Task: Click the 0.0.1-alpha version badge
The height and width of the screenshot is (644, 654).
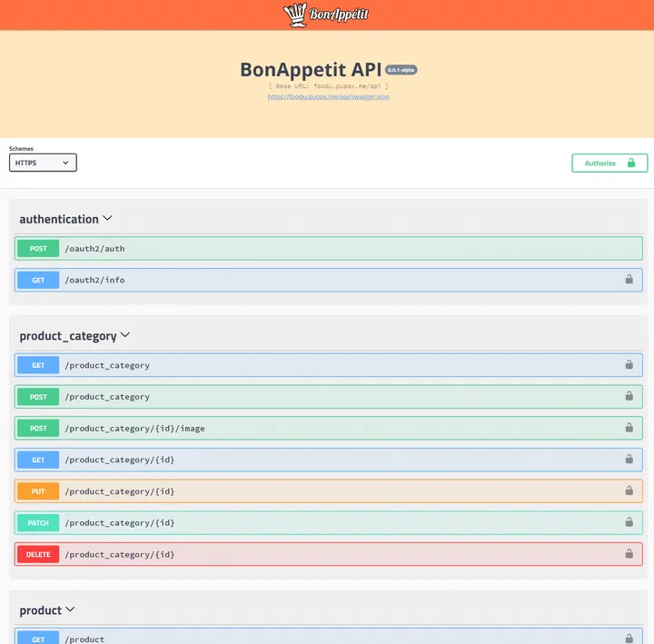Action: click(x=401, y=70)
